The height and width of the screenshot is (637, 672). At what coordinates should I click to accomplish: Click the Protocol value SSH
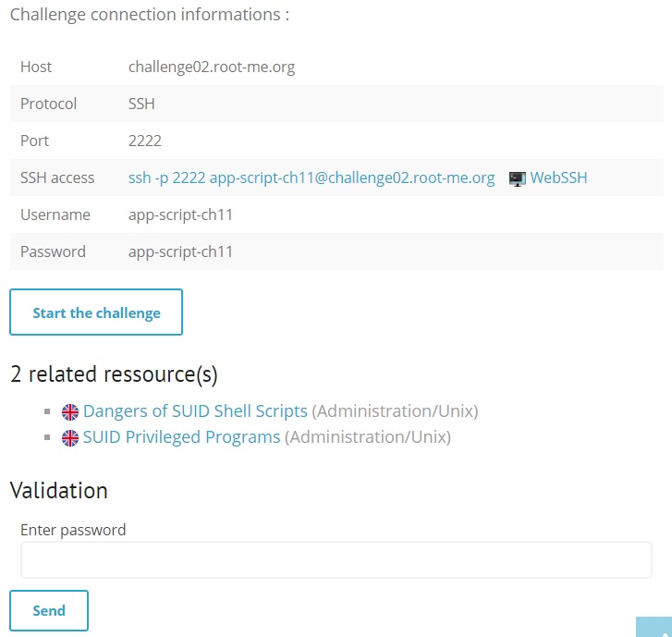click(x=141, y=104)
